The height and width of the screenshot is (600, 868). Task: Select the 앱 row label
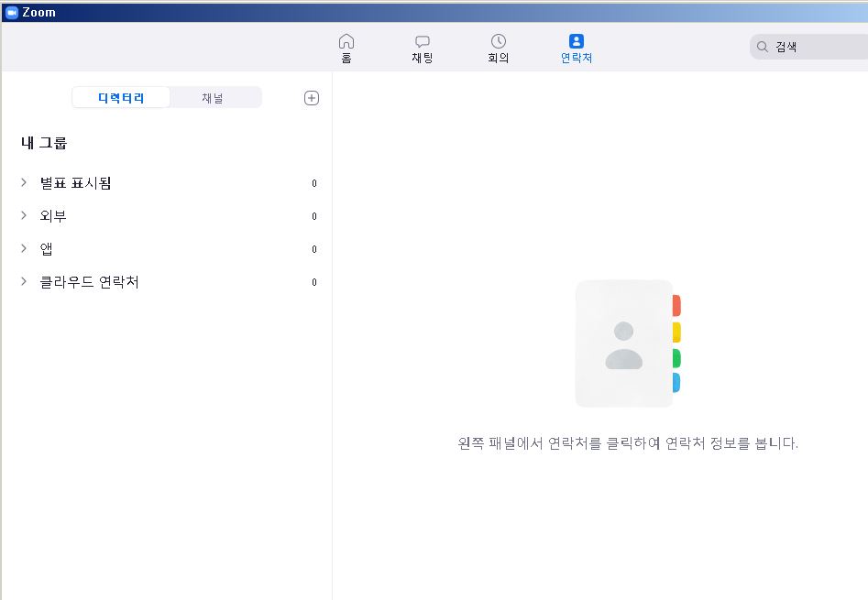(x=47, y=249)
